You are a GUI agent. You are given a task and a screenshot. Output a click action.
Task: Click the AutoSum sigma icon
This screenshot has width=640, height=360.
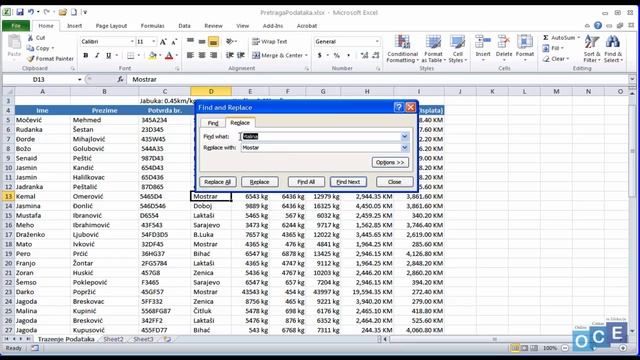pos(546,38)
